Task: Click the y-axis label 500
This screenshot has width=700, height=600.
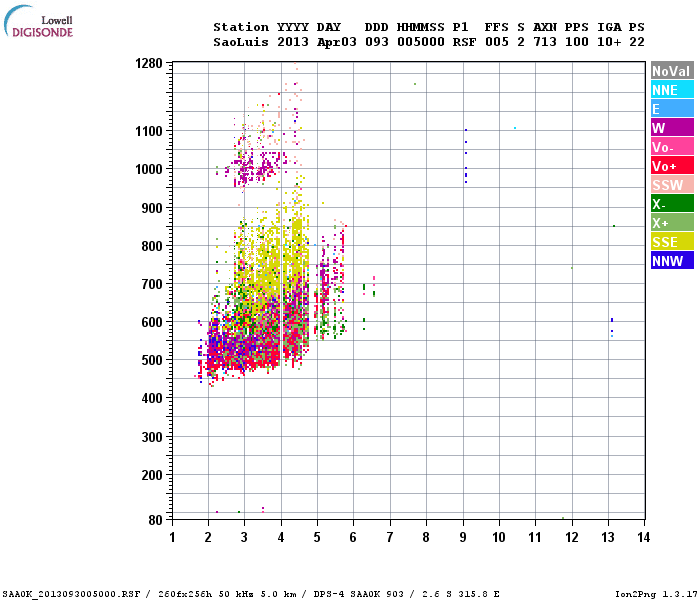Action: point(152,360)
